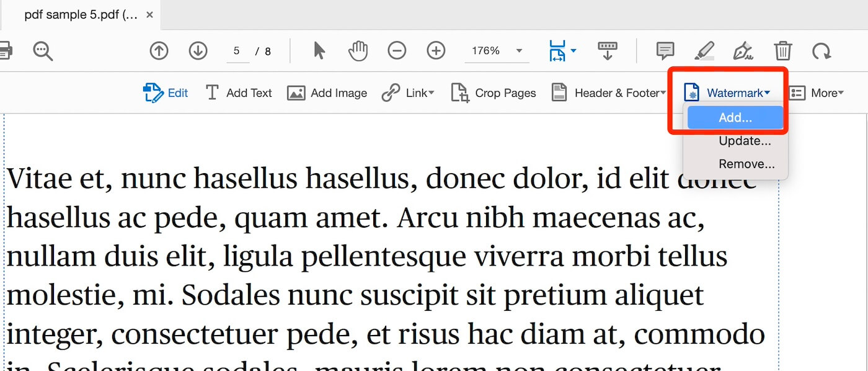
Task: Choose Remove from the Watermark menu
Action: 746,164
